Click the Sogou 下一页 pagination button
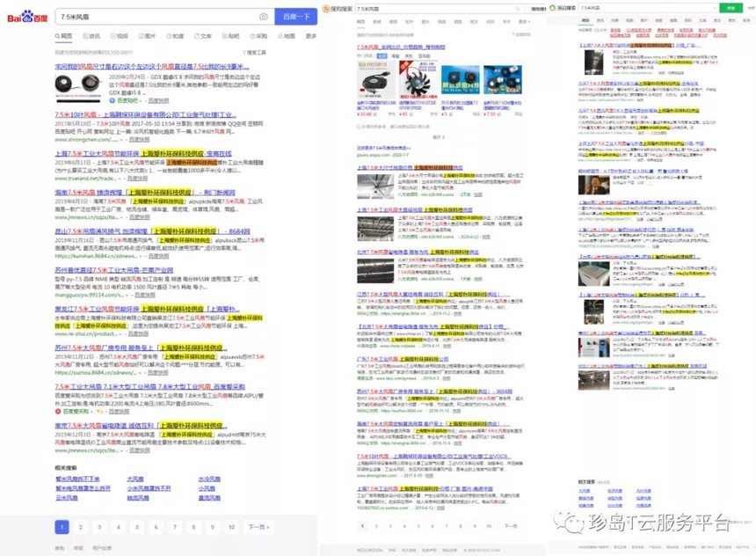756x556 pixels. point(511,526)
